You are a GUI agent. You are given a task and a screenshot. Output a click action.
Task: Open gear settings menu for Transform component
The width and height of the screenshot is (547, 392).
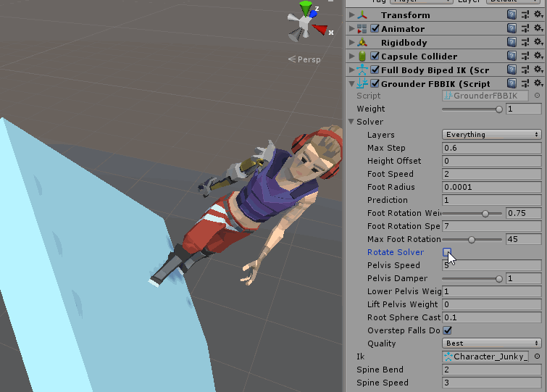[x=538, y=14]
